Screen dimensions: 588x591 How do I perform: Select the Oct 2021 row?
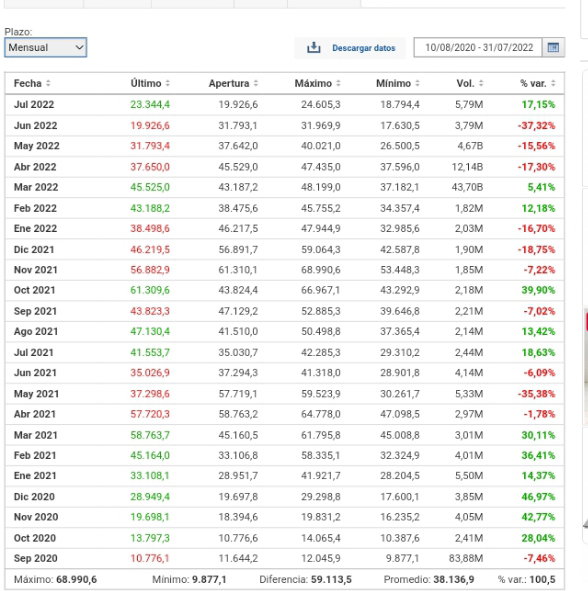(285, 290)
